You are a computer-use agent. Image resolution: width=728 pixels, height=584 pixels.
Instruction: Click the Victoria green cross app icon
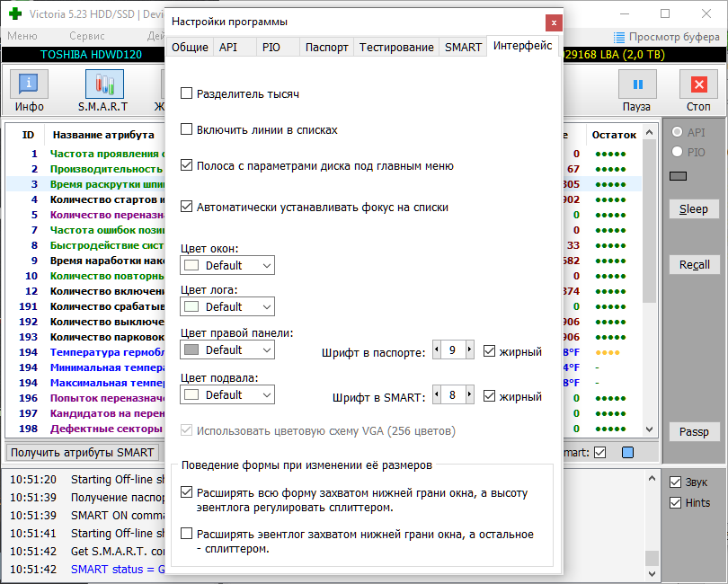point(15,13)
